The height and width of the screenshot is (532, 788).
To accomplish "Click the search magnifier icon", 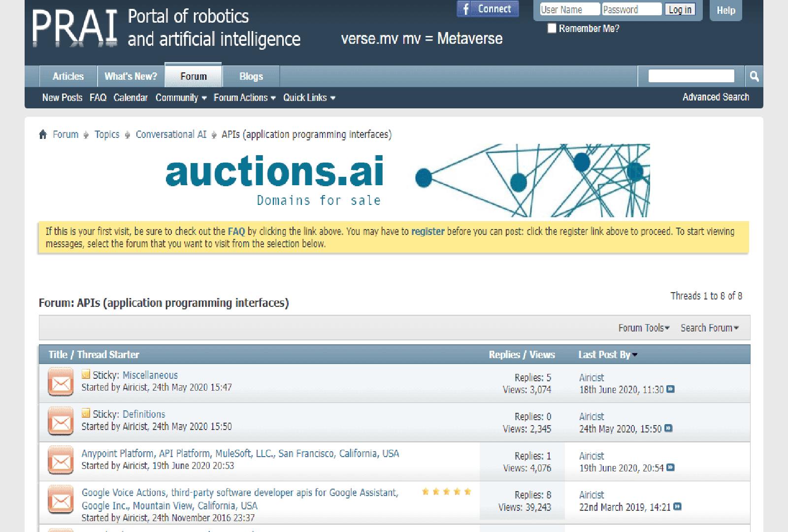I will click(754, 76).
